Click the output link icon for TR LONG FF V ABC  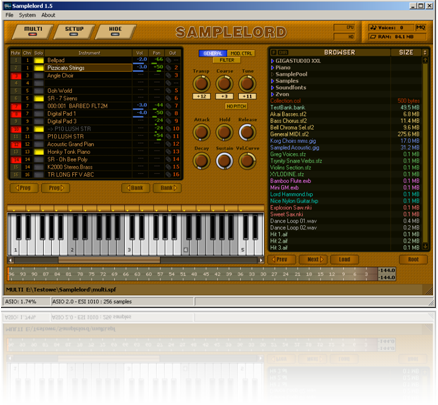tap(169, 174)
